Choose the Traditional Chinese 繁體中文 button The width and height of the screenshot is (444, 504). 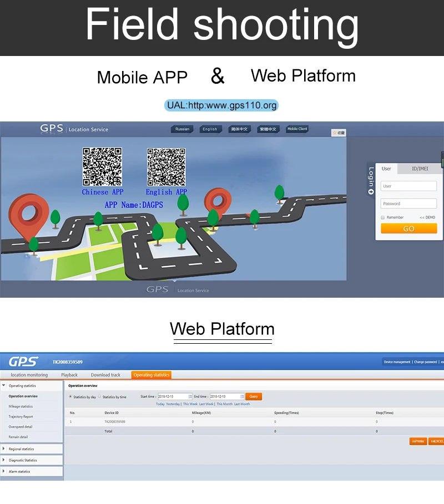pos(268,129)
